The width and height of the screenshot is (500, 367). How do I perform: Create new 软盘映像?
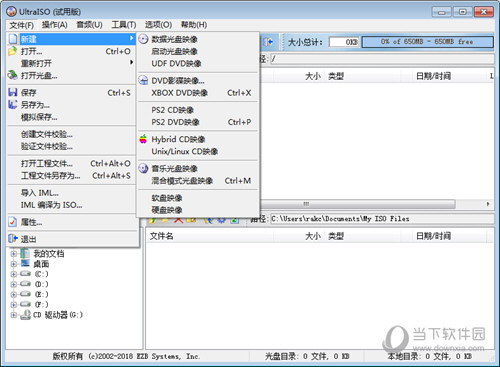click(198, 198)
